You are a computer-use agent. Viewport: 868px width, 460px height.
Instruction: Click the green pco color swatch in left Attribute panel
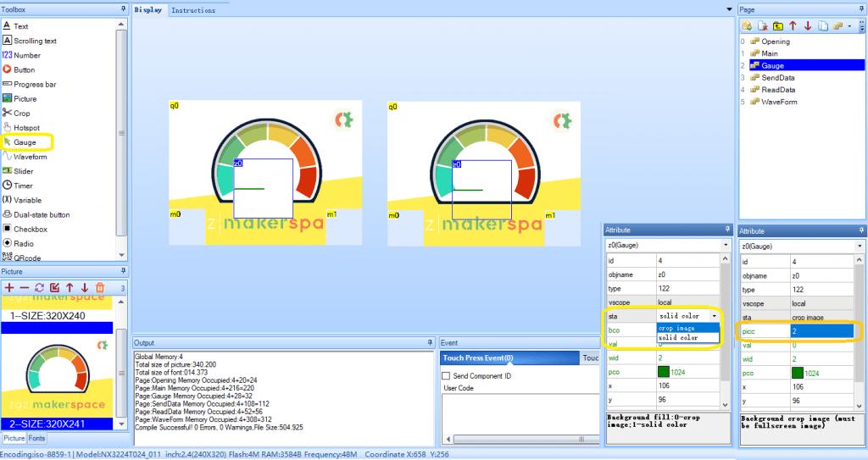pos(663,371)
